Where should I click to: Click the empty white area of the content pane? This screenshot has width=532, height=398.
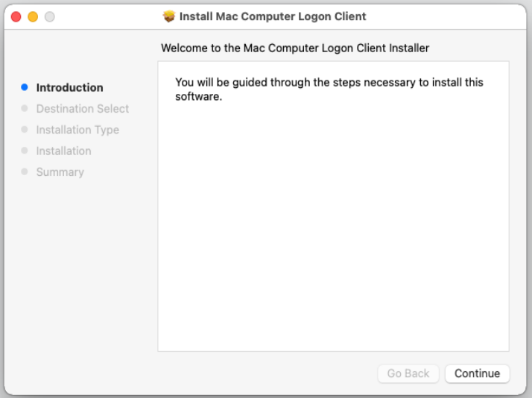[x=333, y=239]
